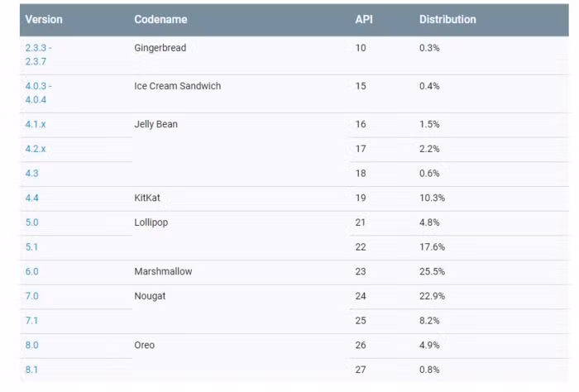The height and width of the screenshot is (392, 579).
Task: Select the Gingerbread codename cell
Action: click(x=160, y=48)
